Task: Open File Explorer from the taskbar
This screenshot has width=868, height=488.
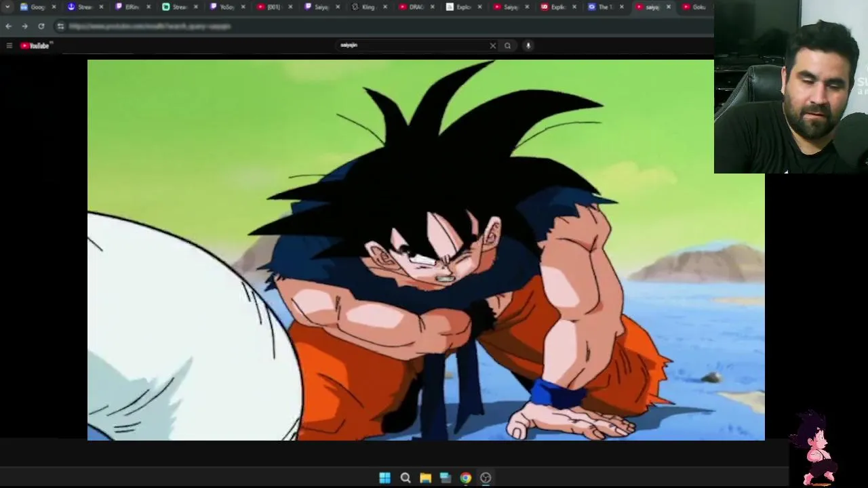Action: pos(425,478)
